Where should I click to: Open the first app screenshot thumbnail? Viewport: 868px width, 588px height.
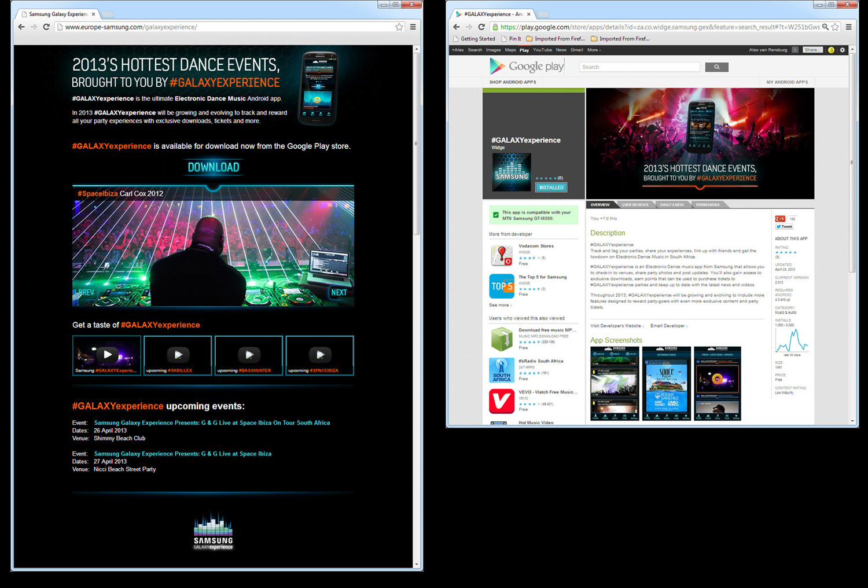(615, 383)
